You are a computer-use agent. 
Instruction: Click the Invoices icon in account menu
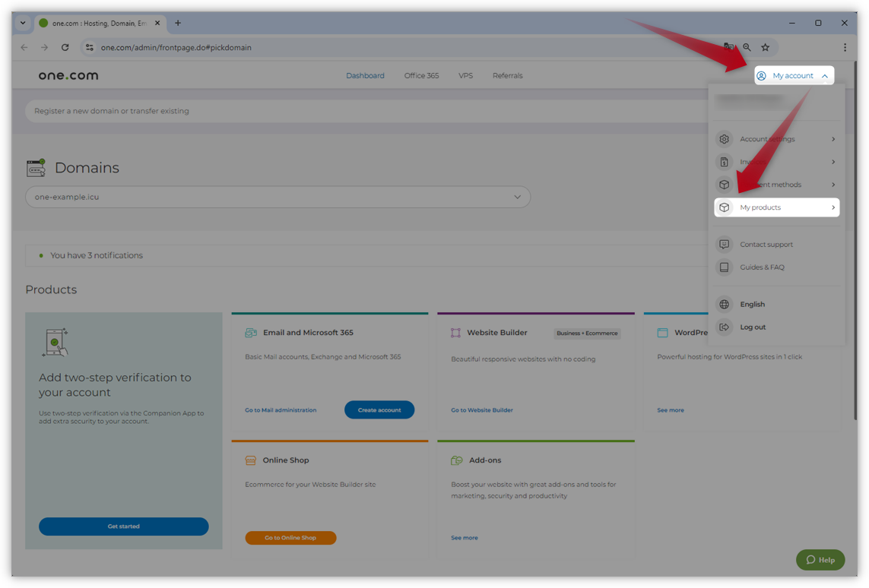[x=725, y=162]
